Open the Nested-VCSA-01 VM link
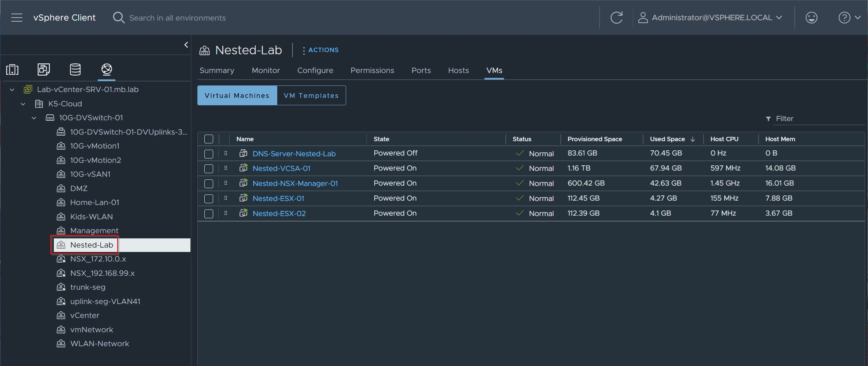The height and width of the screenshot is (366, 868). pyautogui.click(x=282, y=168)
